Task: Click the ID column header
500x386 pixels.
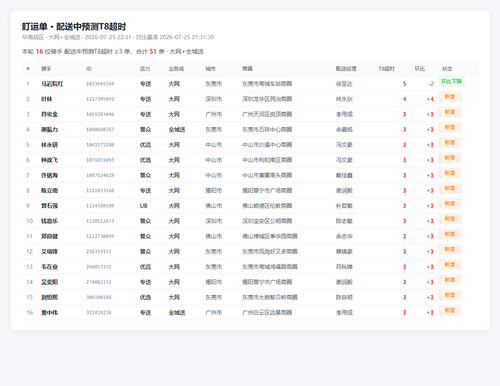Action: (89, 69)
